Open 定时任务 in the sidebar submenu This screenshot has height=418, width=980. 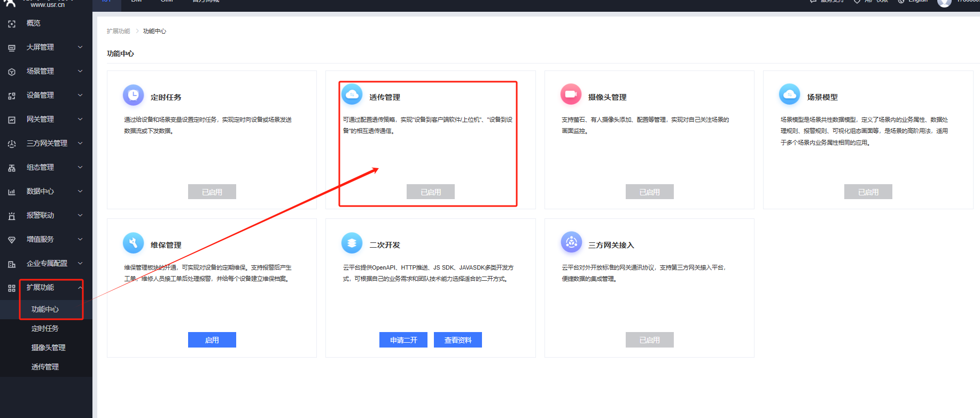45,329
